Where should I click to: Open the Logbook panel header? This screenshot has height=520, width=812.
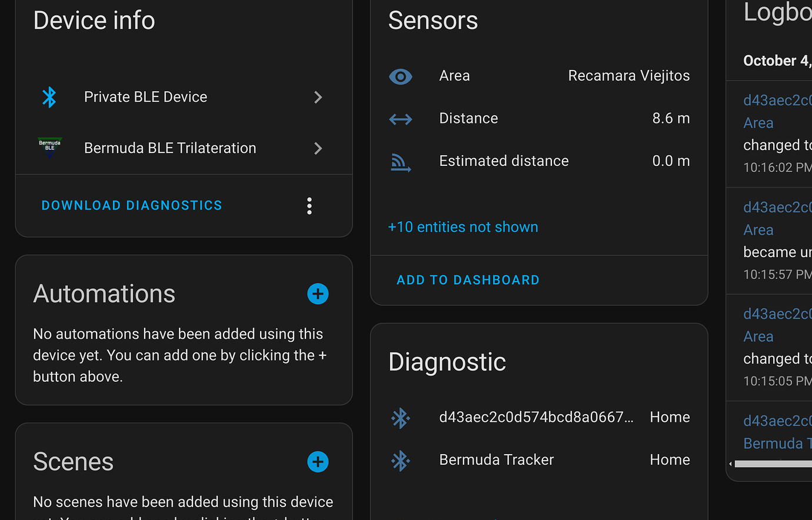click(777, 13)
